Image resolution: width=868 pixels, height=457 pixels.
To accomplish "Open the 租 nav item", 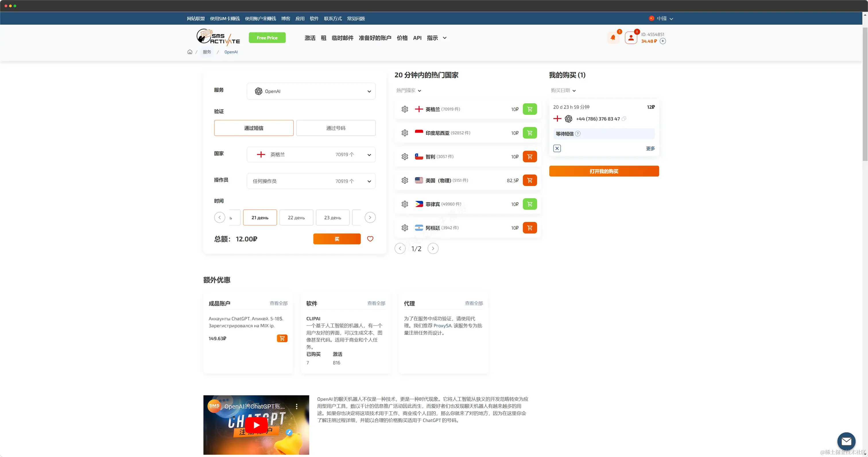I will (323, 38).
